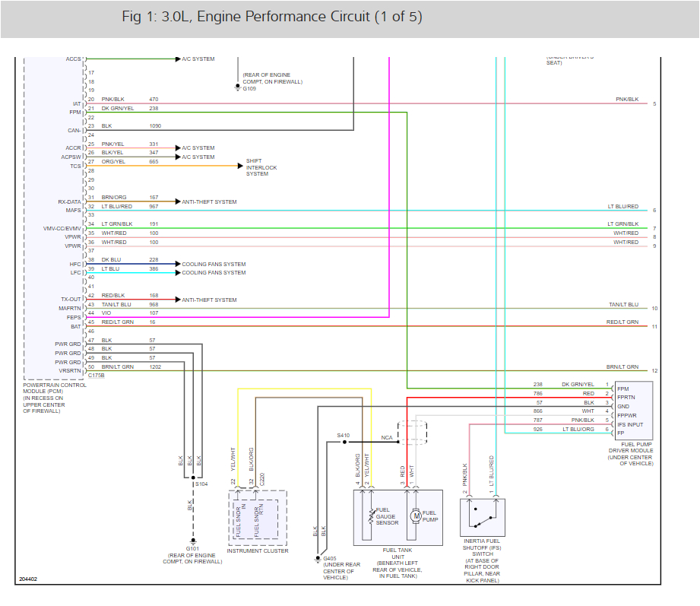Click the FUEL PUMP DRIVER MODULE block
Screen dimensions: 700x606
tap(635, 411)
